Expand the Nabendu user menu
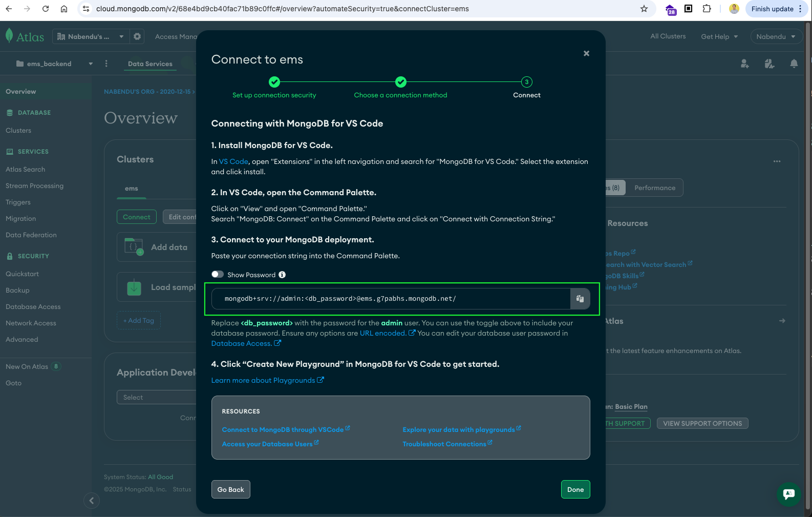The height and width of the screenshot is (517, 812). (x=776, y=36)
